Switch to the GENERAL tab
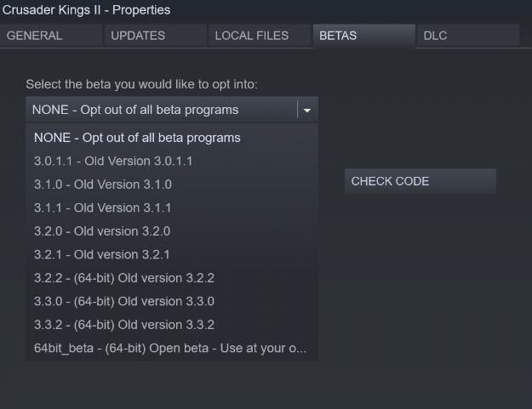Viewport: 532px width, 409px height. [x=51, y=36]
